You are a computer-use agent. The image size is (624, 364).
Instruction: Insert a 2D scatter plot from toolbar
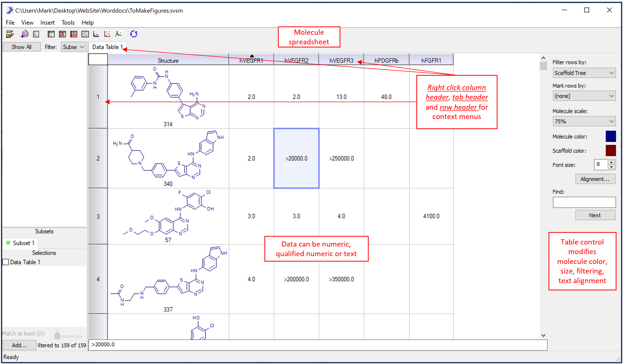107,34
